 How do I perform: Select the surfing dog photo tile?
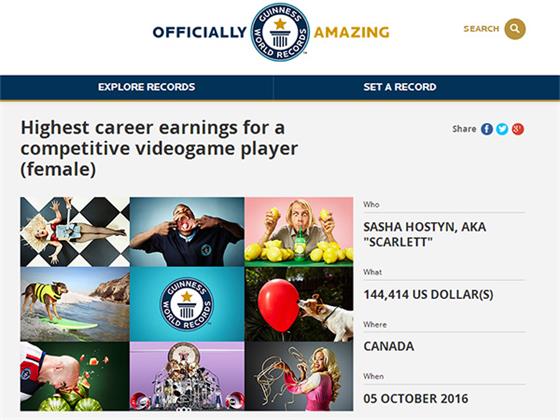coord(75,304)
